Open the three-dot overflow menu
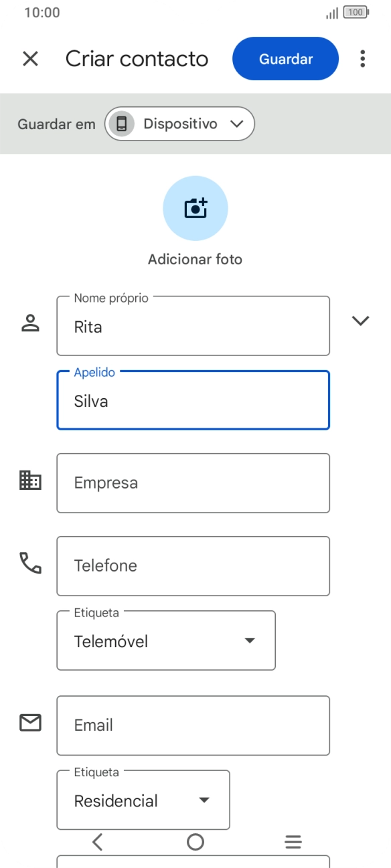 tap(364, 59)
